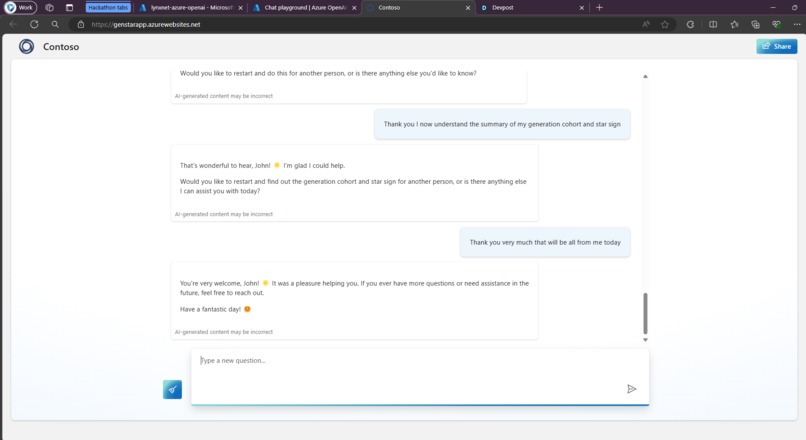Select the Hackathon tabs group label
The image size is (806, 440).
[108, 8]
